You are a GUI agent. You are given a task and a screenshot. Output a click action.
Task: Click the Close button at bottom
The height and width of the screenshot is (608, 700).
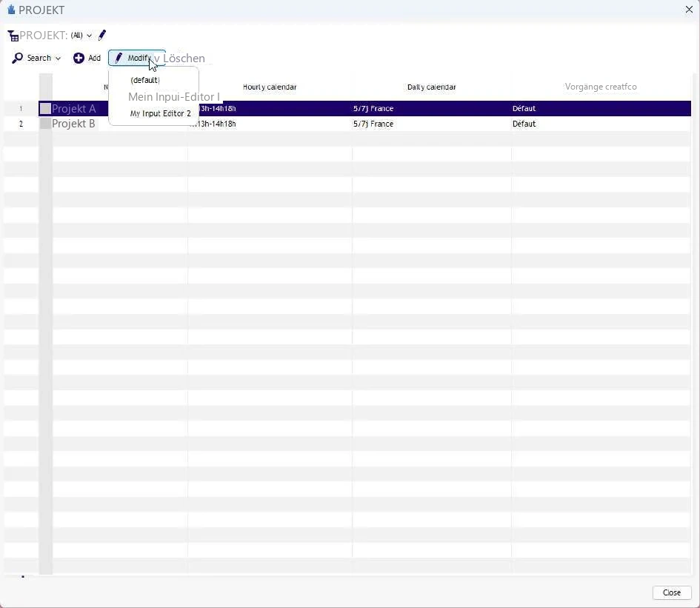(672, 592)
